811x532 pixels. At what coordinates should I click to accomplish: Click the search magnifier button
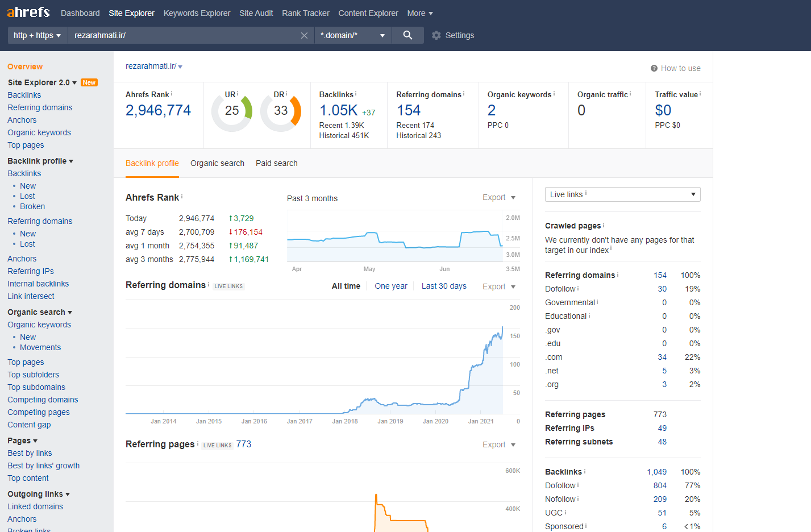(x=407, y=35)
